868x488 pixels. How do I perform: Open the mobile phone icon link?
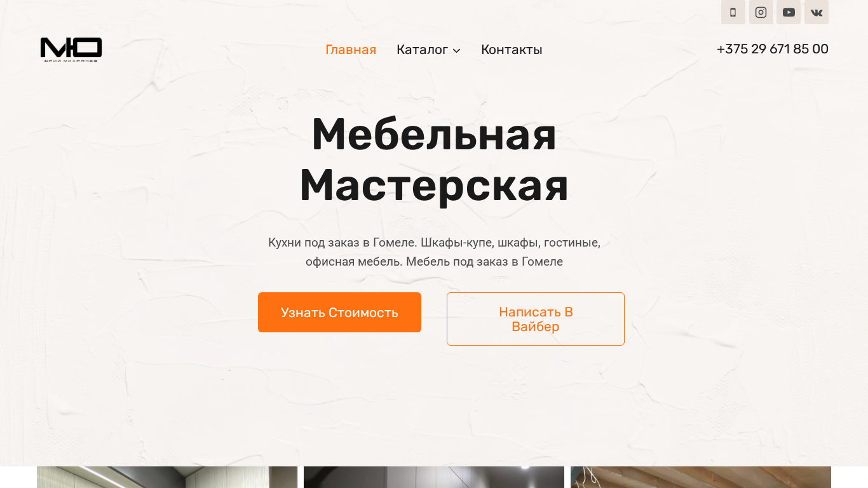(x=733, y=12)
